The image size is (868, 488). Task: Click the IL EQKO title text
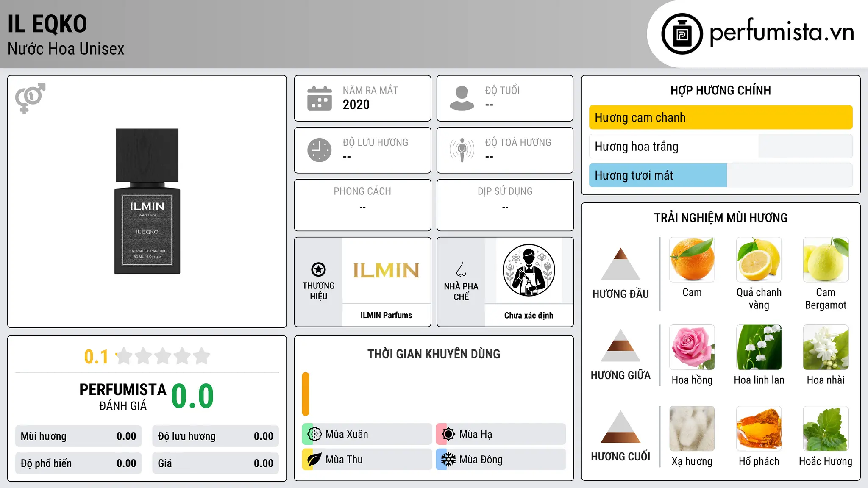(x=47, y=24)
